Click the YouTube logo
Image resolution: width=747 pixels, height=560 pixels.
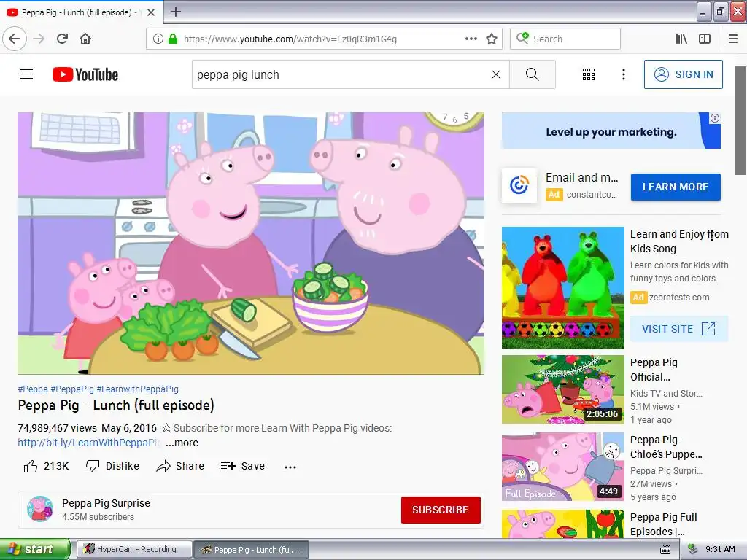point(85,74)
